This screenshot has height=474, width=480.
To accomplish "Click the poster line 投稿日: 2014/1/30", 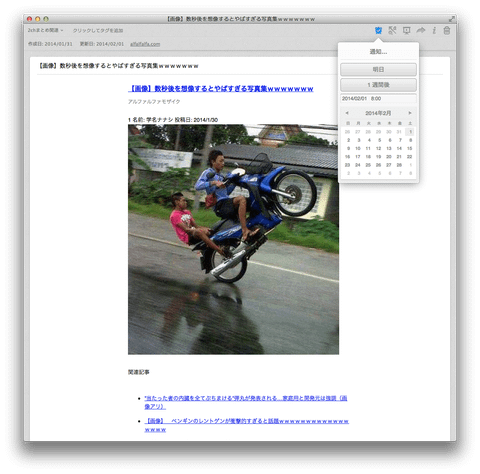I will pos(173,120).
